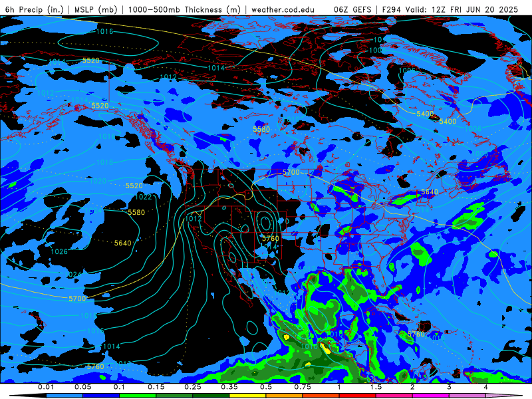The height and width of the screenshot is (399, 532).
Task: Click the "1000-500mb Thickness (m)" header label
Action: (184, 9)
